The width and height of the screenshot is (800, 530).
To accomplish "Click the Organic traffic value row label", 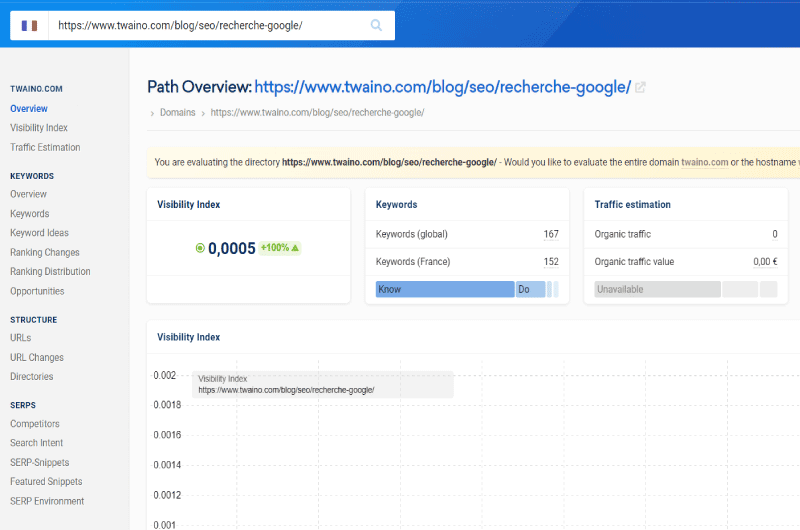I will click(634, 262).
